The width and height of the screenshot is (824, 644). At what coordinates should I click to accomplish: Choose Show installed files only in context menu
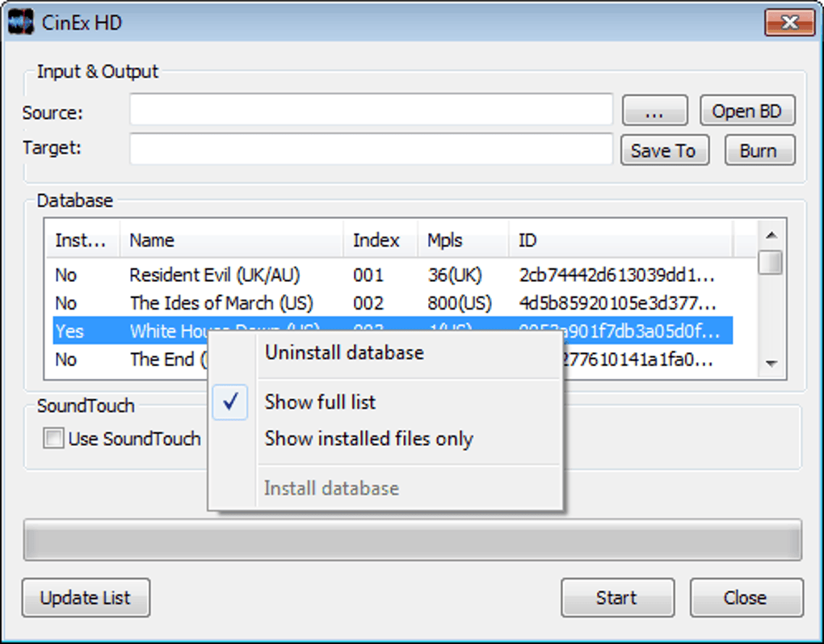[385, 439]
